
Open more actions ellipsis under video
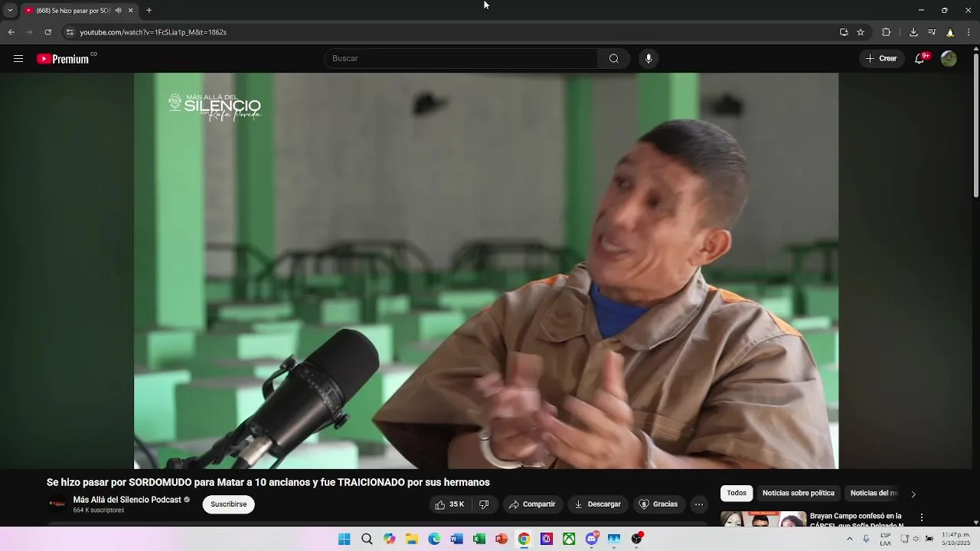click(x=699, y=504)
